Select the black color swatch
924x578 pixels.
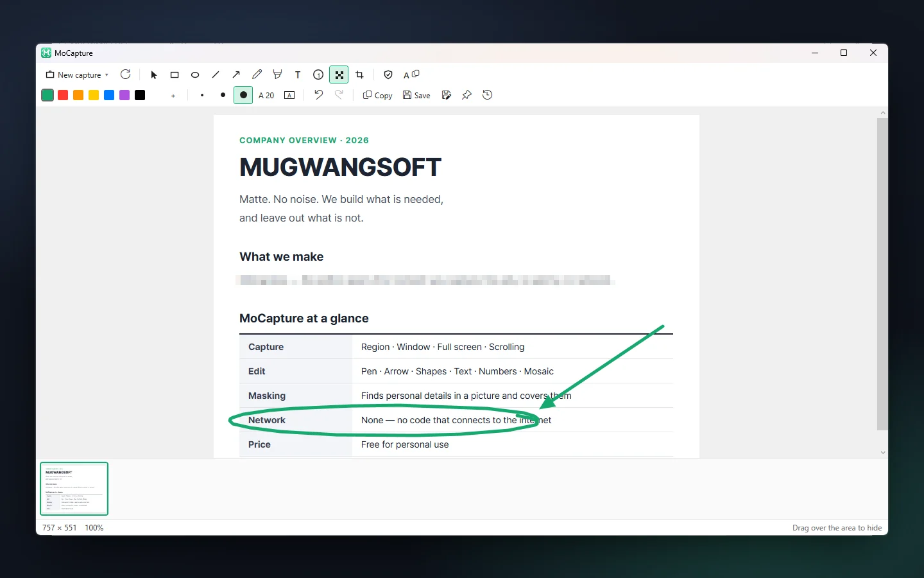click(x=140, y=95)
